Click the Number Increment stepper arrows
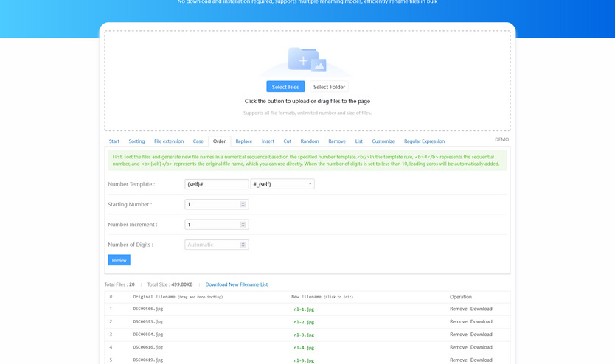615x364 pixels. pos(243,225)
